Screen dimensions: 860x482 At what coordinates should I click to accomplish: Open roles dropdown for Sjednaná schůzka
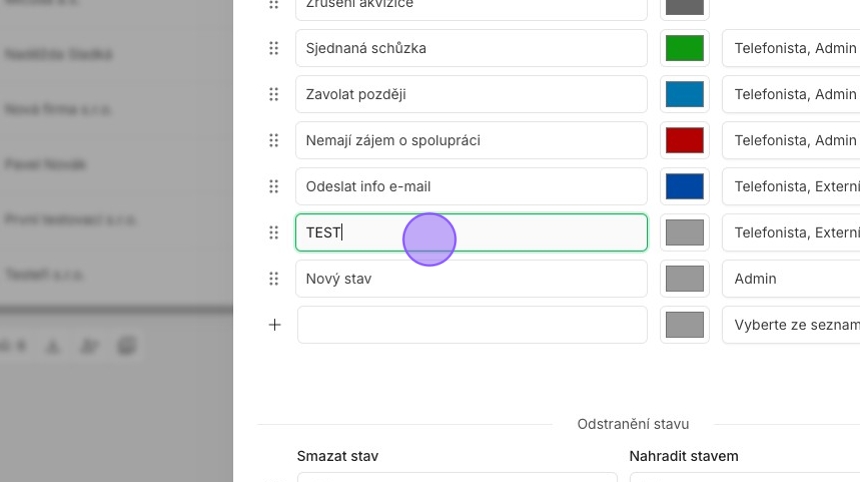point(792,48)
